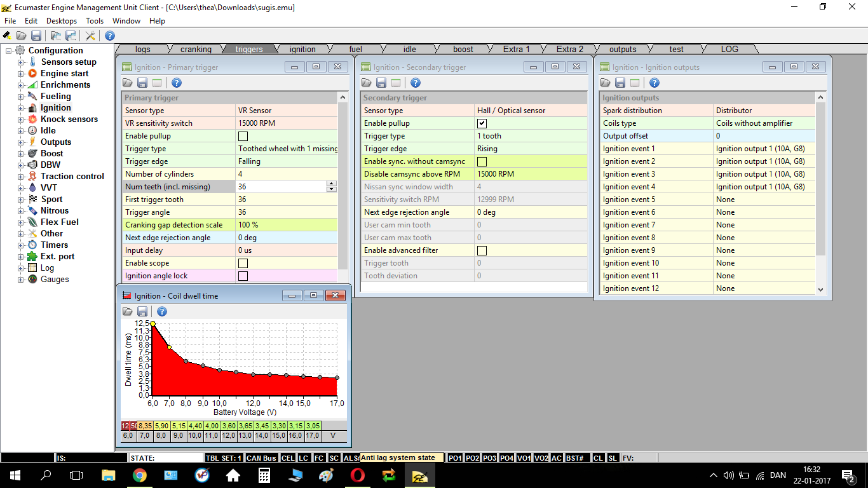Collapse the Configuration root node

[x=9, y=51]
